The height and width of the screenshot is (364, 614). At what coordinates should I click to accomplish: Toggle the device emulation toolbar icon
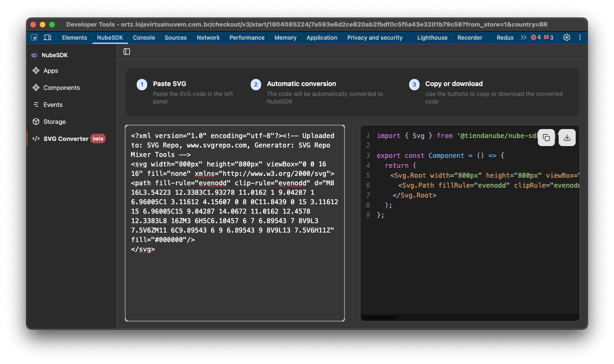pyautogui.click(x=47, y=37)
